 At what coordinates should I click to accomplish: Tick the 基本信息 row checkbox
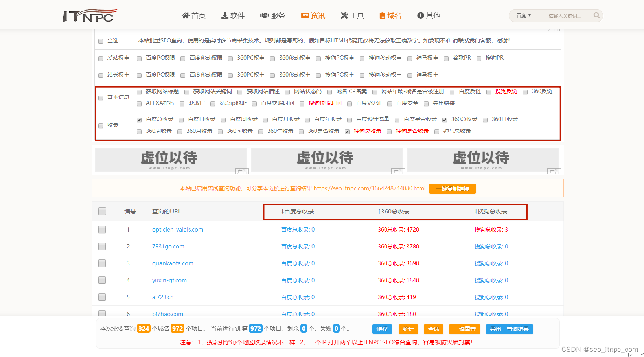point(101,98)
